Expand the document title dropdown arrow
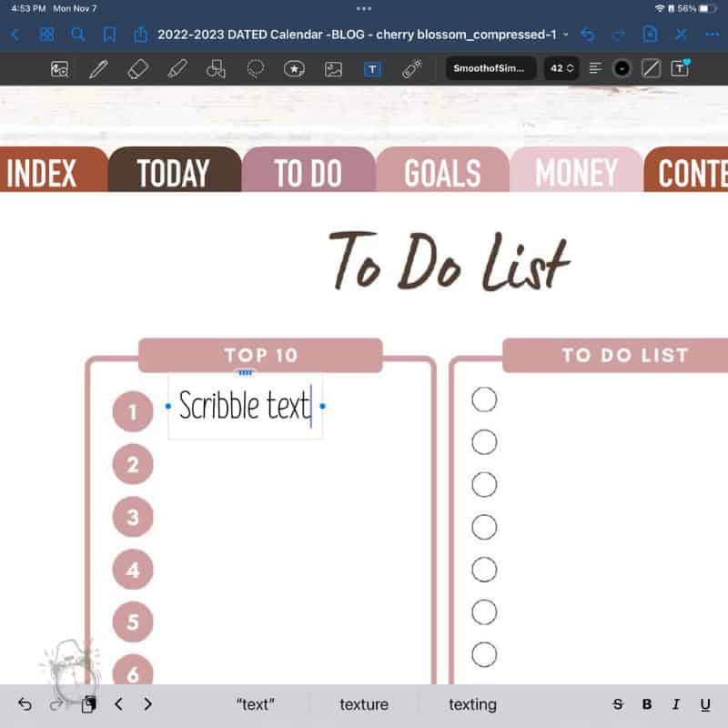Screen dimensions: 728x728 pyautogui.click(x=565, y=35)
